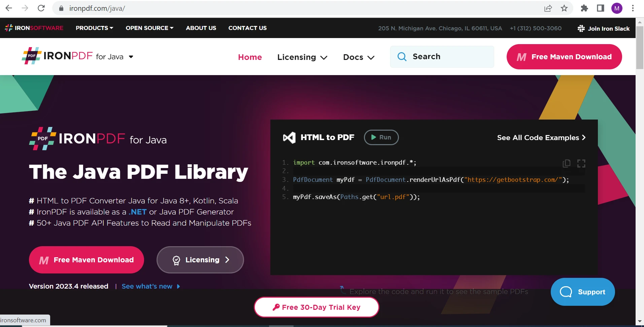
Task: Open the ABOUT US menu item
Action: [201, 28]
